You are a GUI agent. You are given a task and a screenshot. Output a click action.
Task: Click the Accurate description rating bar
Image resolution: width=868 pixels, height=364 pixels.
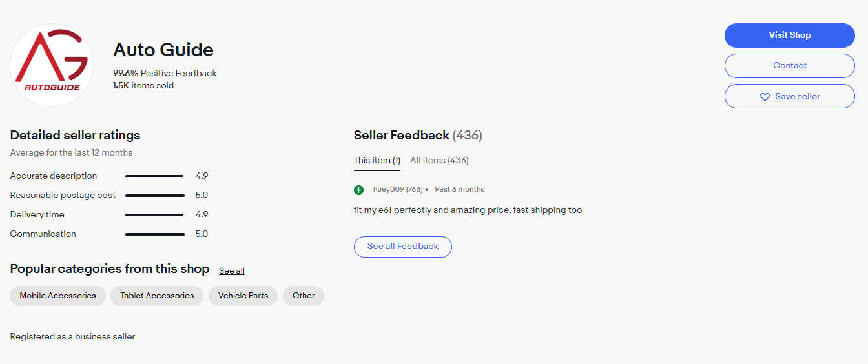click(x=154, y=176)
